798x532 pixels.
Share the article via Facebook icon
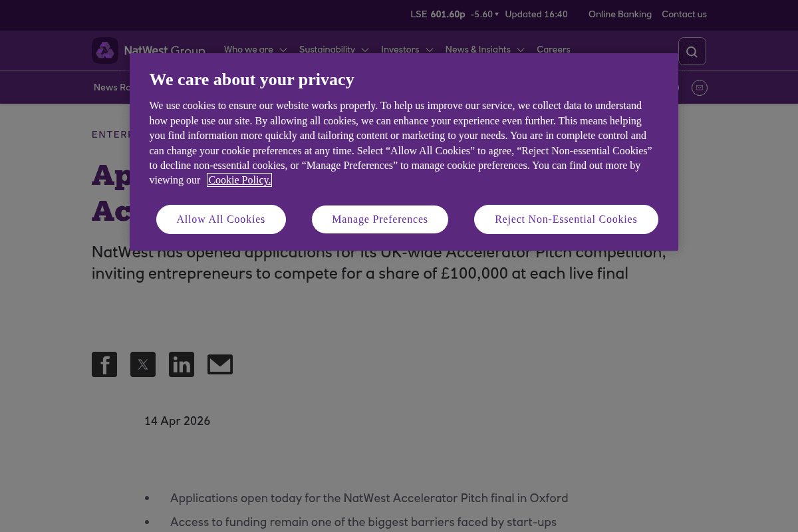click(x=104, y=364)
